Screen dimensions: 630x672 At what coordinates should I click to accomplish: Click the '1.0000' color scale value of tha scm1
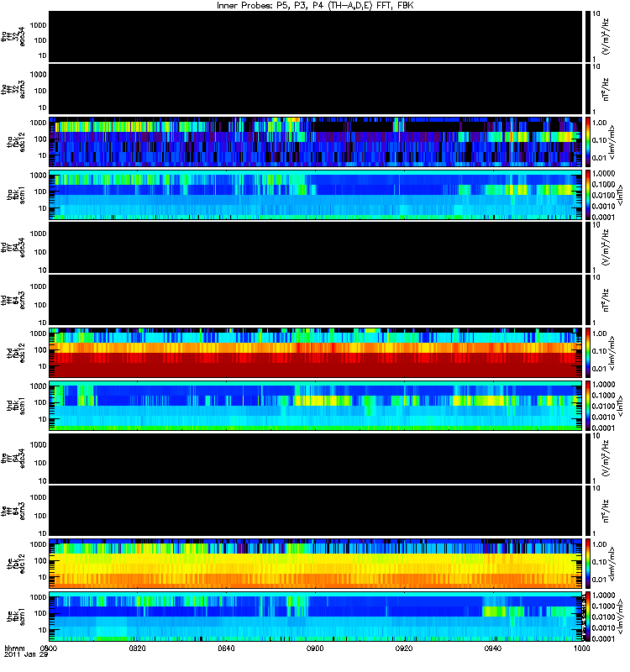coord(603,174)
